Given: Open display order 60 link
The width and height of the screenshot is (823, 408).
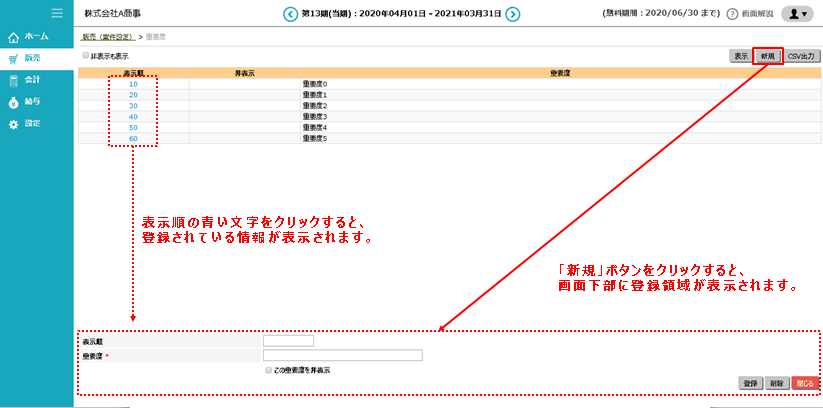Looking at the screenshot, I should click(x=133, y=139).
